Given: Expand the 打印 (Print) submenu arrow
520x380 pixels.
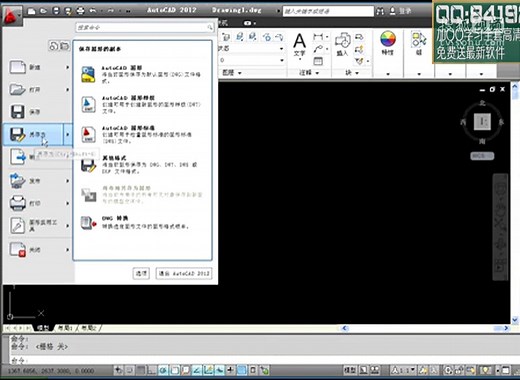Looking at the screenshot, I should [67, 203].
